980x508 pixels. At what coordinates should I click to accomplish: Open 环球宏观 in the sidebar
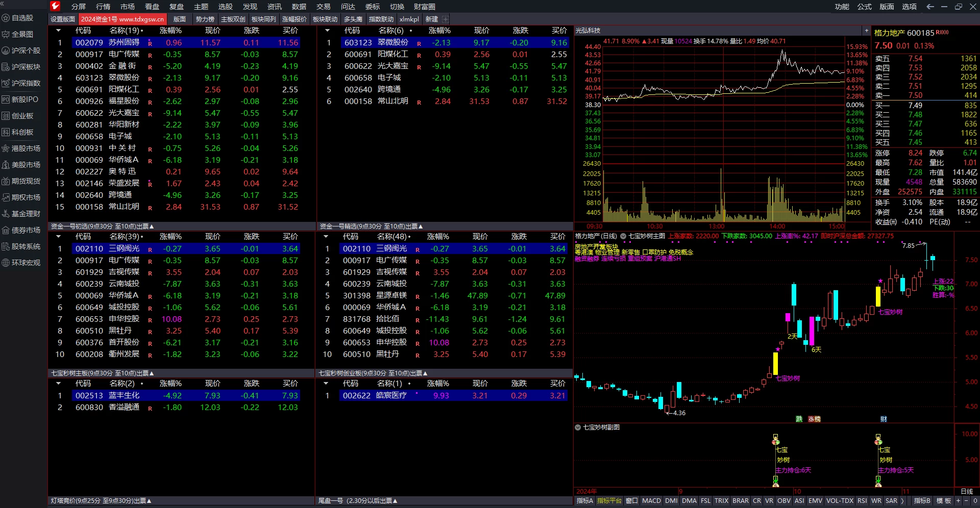(21, 263)
